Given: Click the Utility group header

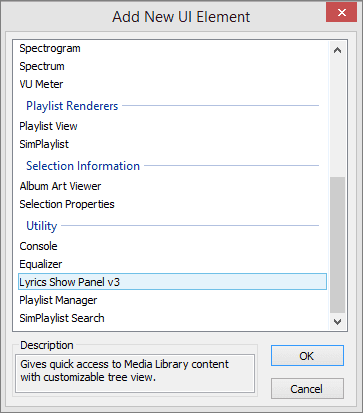Looking at the screenshot, I should click(x=42, y=226).
